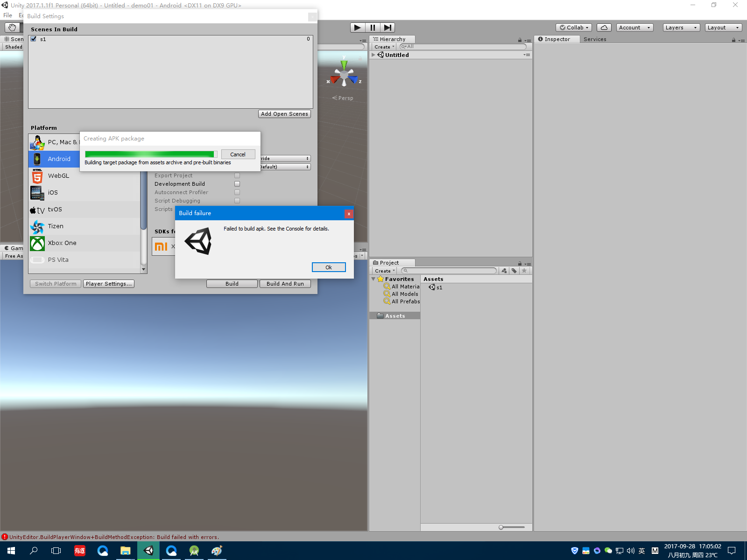The image size is (747, 560).
Task: Select the iOS platform entry
Action: point(85,193)
